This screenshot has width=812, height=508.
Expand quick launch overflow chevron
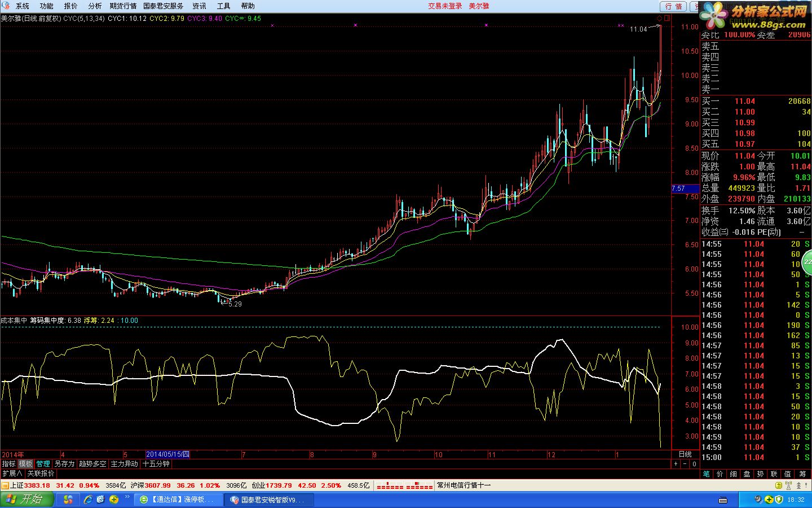[128, 497]
